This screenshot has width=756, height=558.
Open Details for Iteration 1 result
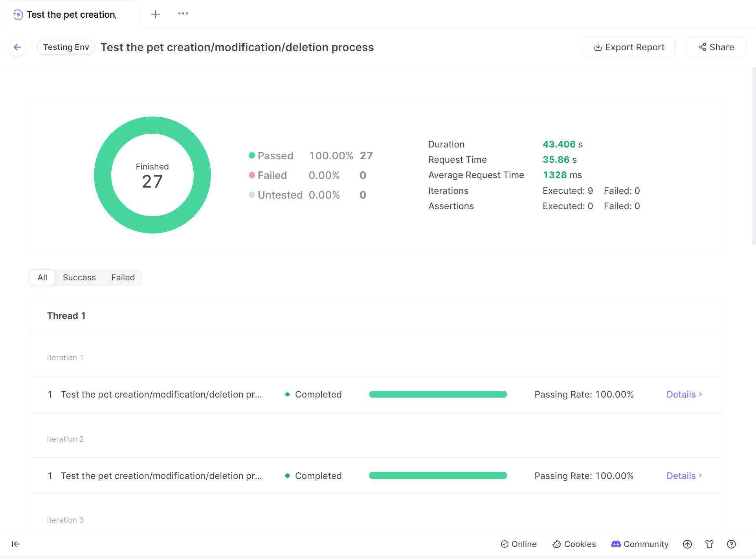(x=684, y=394)
